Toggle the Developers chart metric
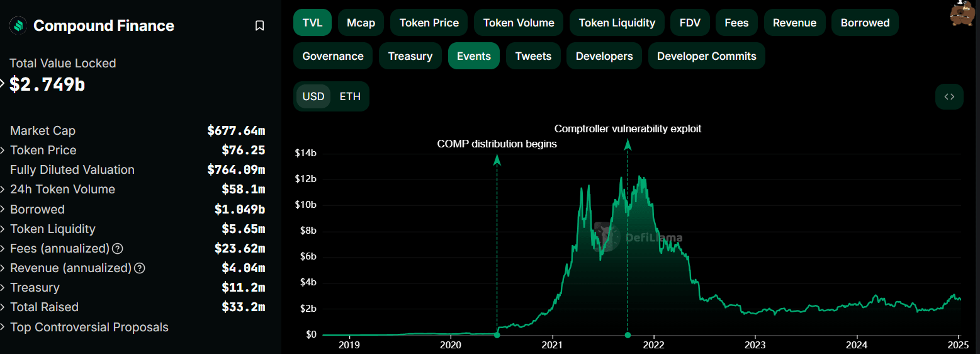 pyautogui.click(x=604, y=56)
